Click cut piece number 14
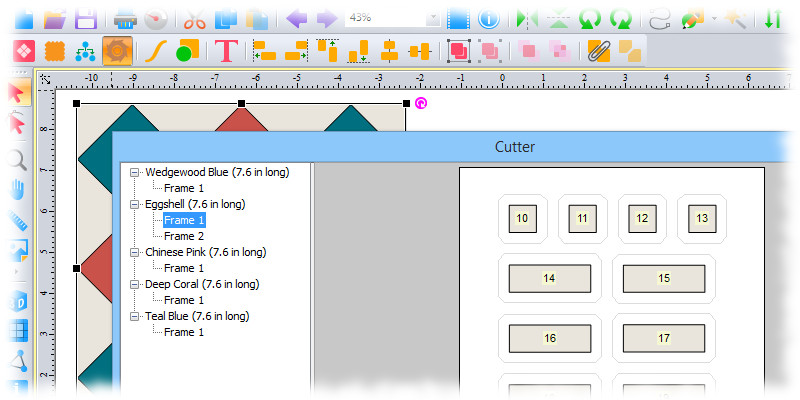This screenshot has width=800, height=400. tap(549, 278)
